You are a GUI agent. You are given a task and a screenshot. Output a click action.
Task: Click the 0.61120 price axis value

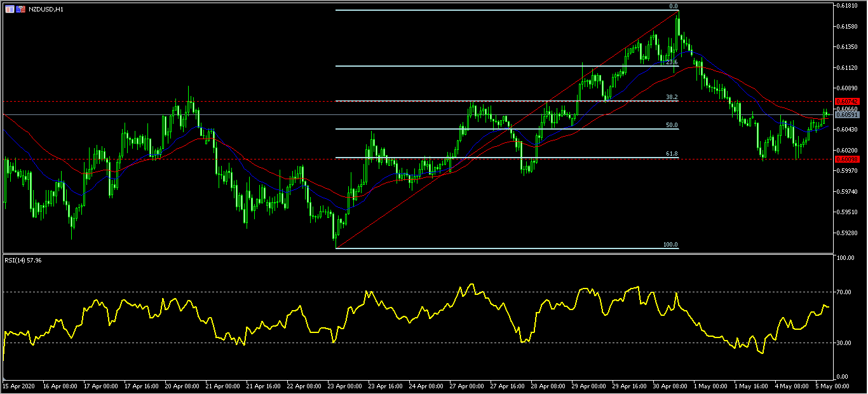point(848,67)
